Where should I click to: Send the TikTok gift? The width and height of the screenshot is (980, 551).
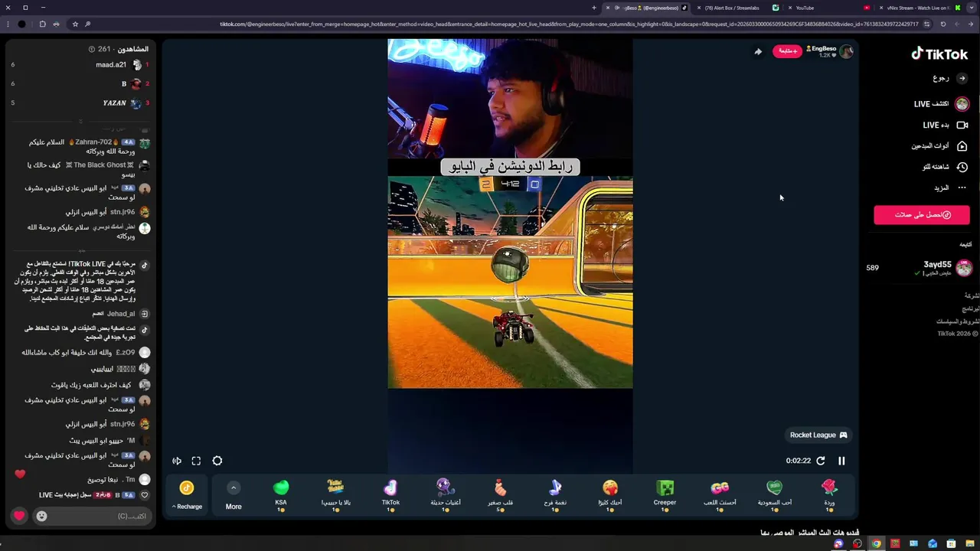[x=390, y=494]
